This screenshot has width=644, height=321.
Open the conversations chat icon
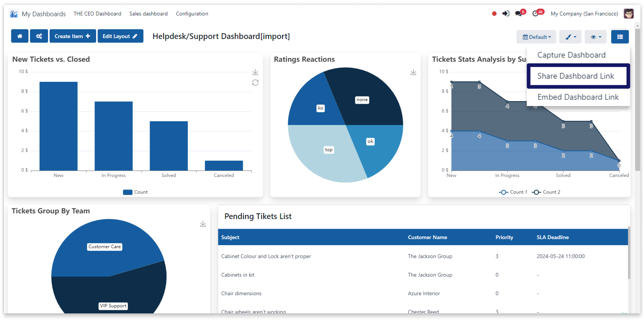[519, 13]
